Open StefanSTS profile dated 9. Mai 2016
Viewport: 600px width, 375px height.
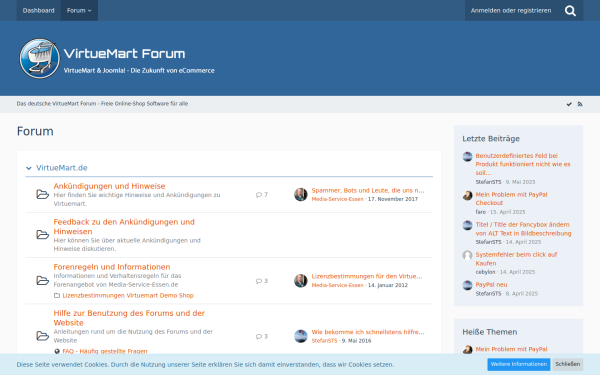click(324, 341)
